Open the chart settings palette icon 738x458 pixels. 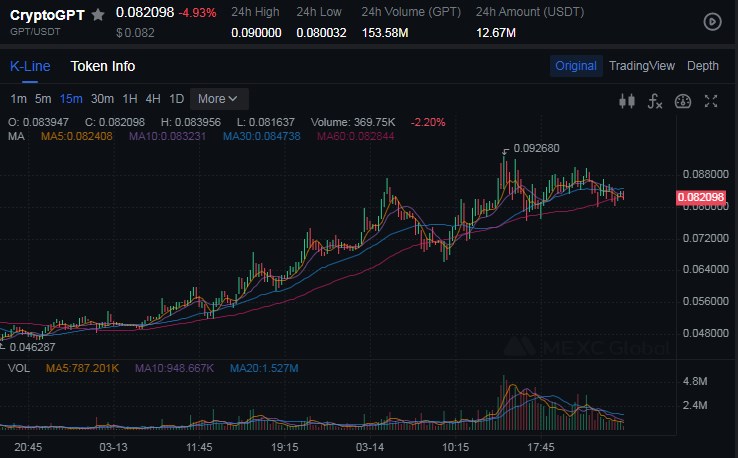pos(682,101)
